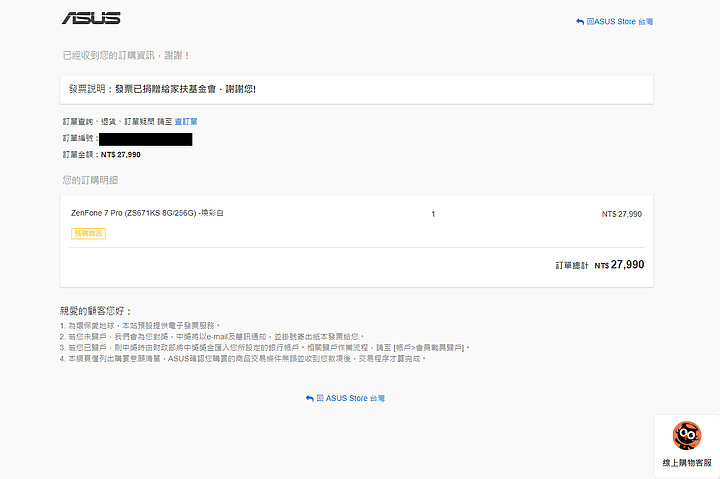The height and width of the screenshot is (479, 720).
Task: Click the ASUS logo at top
Action: point(91,18)
